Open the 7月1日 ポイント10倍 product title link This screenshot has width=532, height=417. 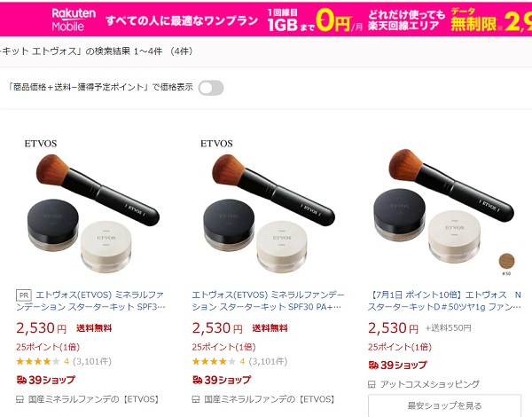coord(444,301)
